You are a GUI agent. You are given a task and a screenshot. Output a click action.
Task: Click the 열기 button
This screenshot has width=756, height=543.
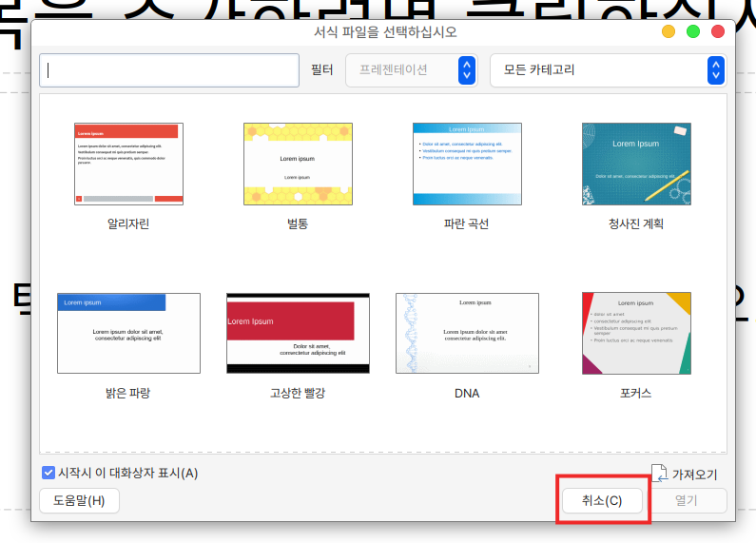click(x=687, y=500)
